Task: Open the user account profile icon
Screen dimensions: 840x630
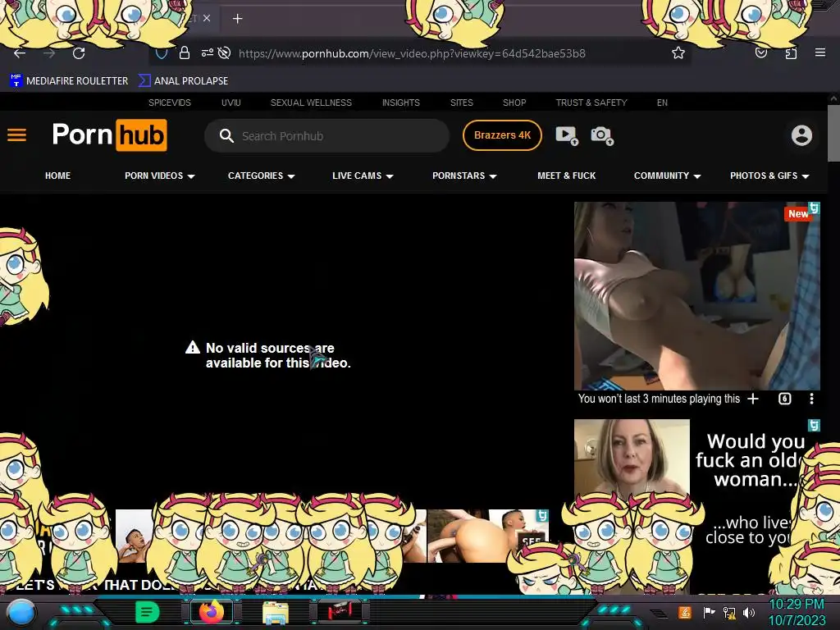Action: coord(801,135)
